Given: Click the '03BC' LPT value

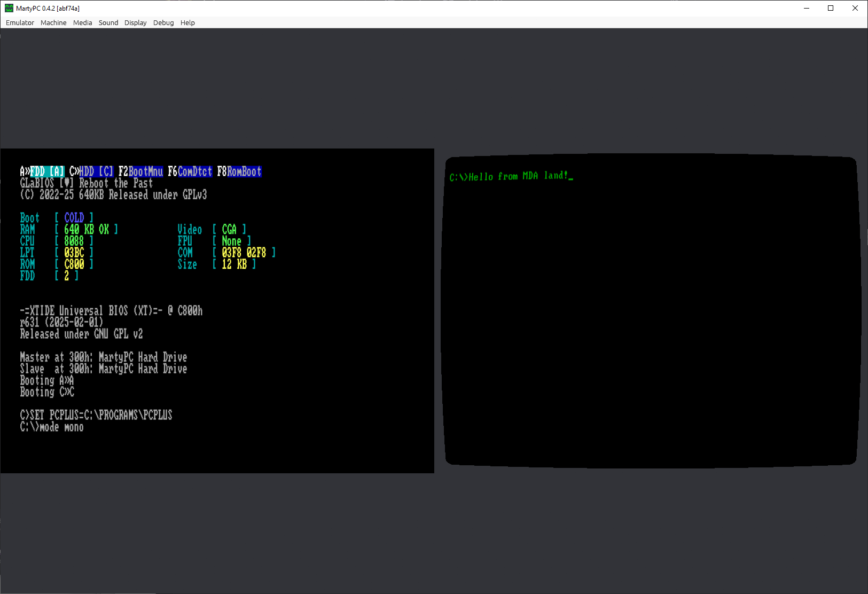Looking at the screenshot, I should pos(74,252).
